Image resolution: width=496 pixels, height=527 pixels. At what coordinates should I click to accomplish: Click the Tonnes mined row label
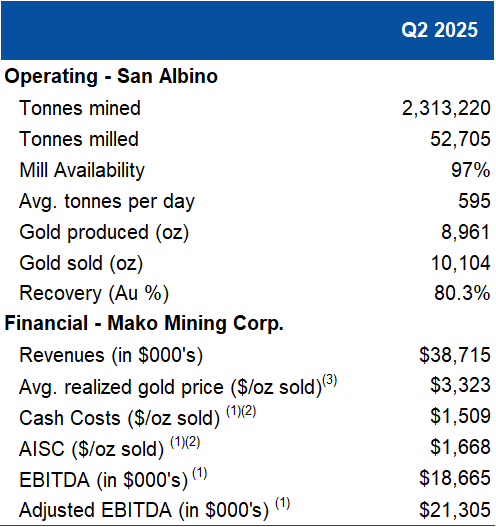[80, 108]
